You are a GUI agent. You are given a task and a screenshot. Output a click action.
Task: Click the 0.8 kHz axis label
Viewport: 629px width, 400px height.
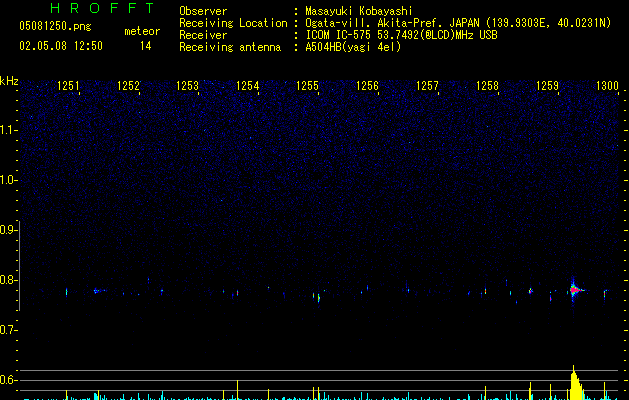(8, 280)
